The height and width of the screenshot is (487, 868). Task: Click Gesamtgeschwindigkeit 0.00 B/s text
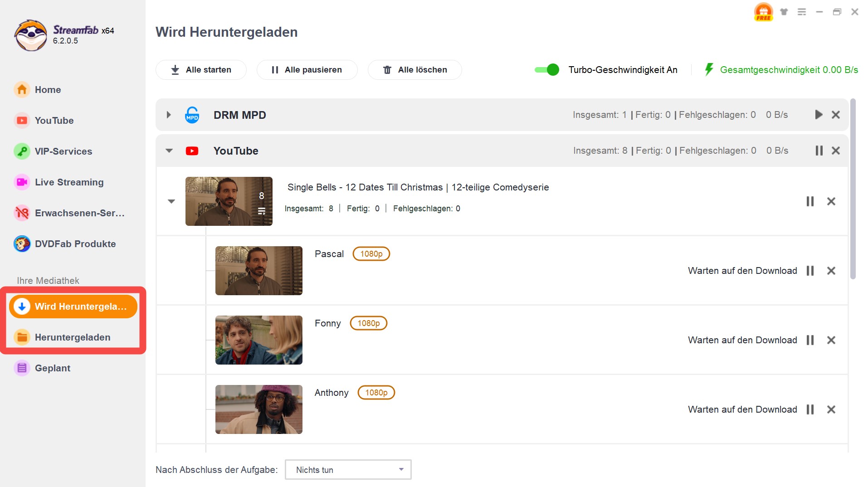click(x=789, y=70)
